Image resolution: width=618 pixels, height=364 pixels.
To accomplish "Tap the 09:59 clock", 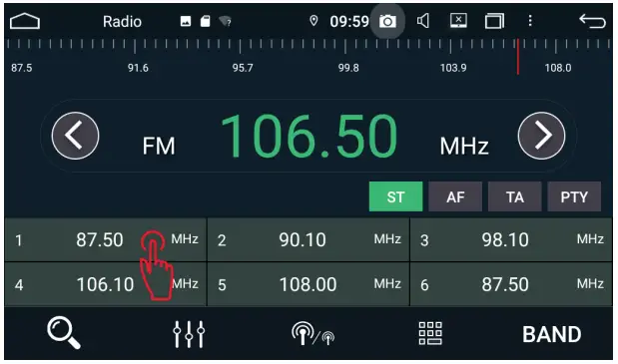I will 349,21.
